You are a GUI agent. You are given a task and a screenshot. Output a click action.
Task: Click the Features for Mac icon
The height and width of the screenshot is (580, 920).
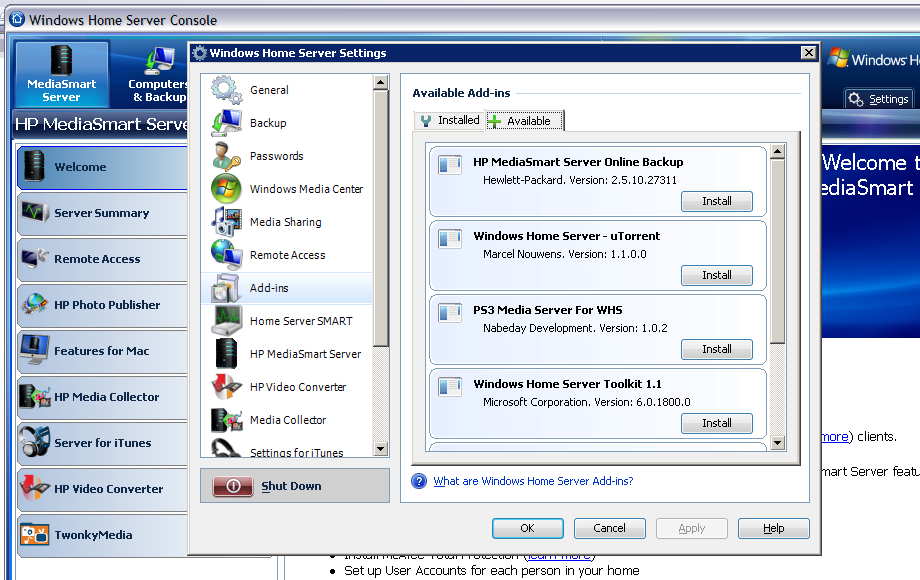35,352
